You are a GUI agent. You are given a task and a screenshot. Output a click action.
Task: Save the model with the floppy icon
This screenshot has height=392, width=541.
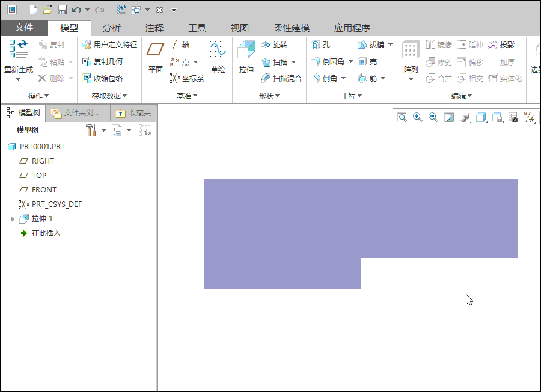point(62,10)
